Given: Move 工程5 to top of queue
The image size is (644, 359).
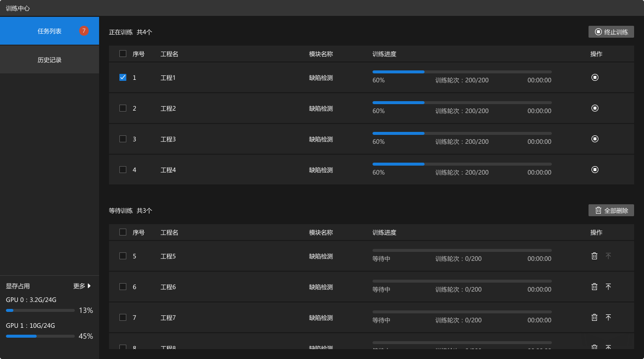Looking at the screenshot, I should (x=608, y=256).
